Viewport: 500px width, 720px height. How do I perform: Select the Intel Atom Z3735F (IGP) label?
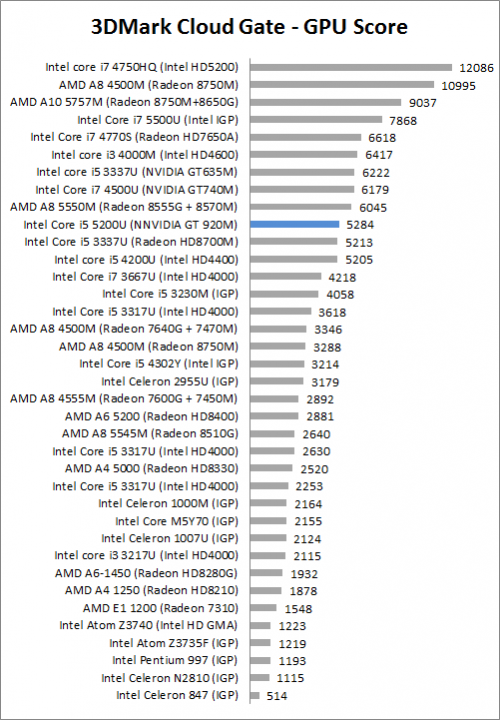coord(174,643)
